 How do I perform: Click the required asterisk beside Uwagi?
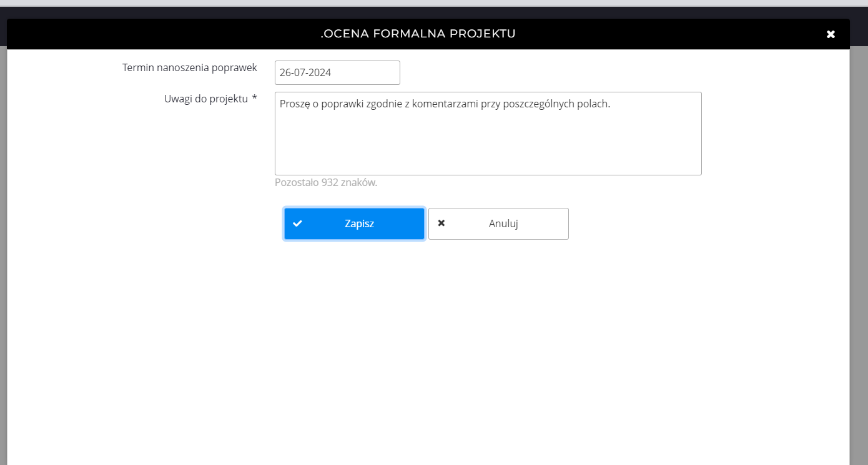pos(254,99)
